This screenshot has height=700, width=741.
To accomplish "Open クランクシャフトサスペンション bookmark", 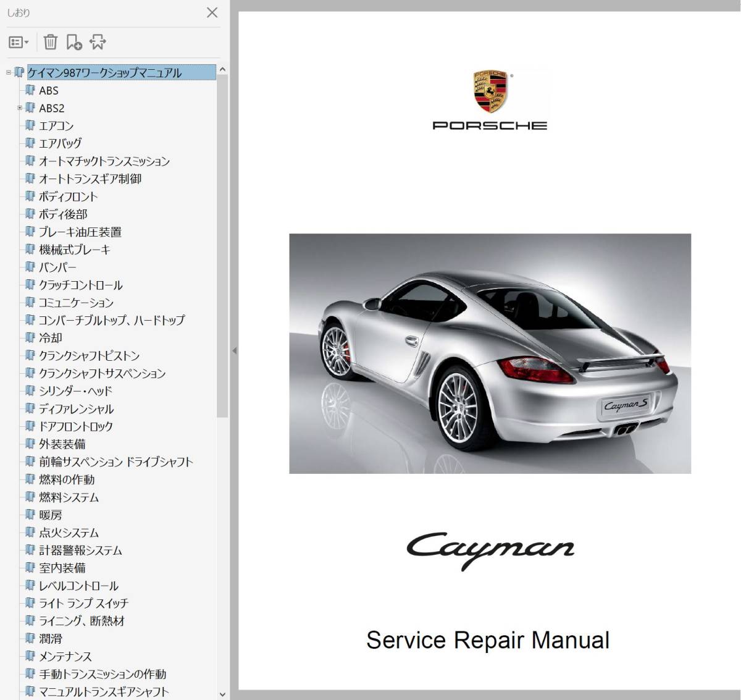I will (103, 374).
